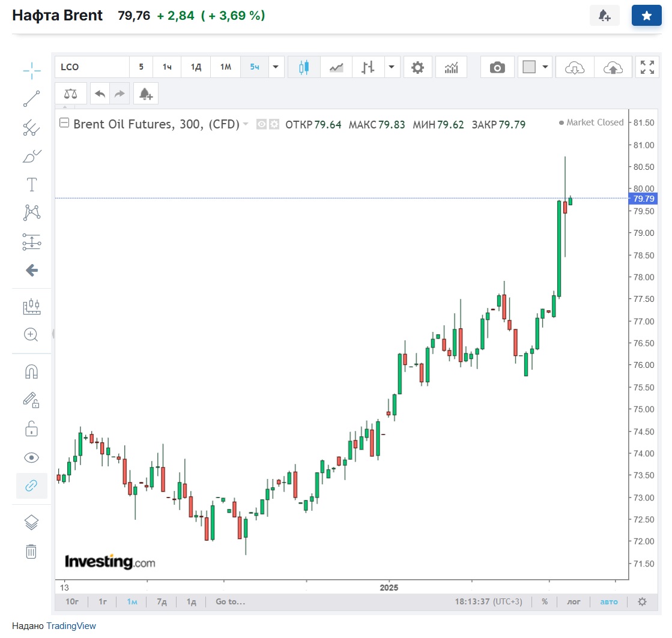This screenshot has height=638, width=672.
Task: Select the text annotation tool
Action: [x=31, y=184]
